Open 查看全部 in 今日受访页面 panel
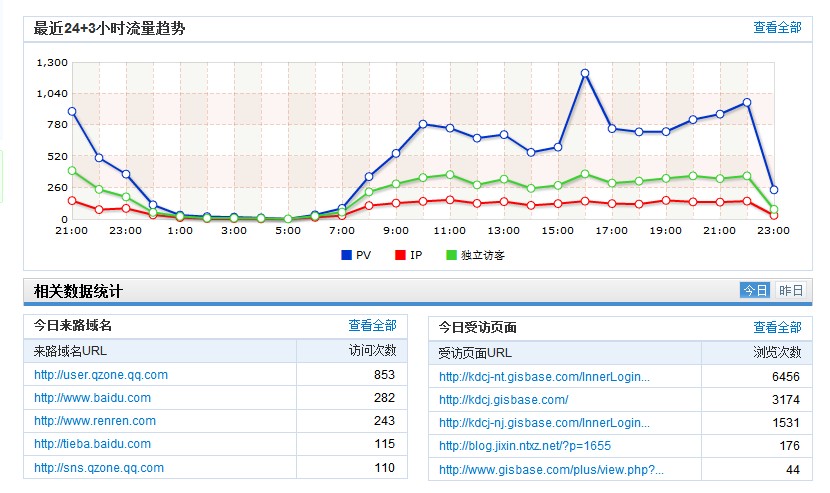This screenshot has height=493, width=830. click(777, 327)
